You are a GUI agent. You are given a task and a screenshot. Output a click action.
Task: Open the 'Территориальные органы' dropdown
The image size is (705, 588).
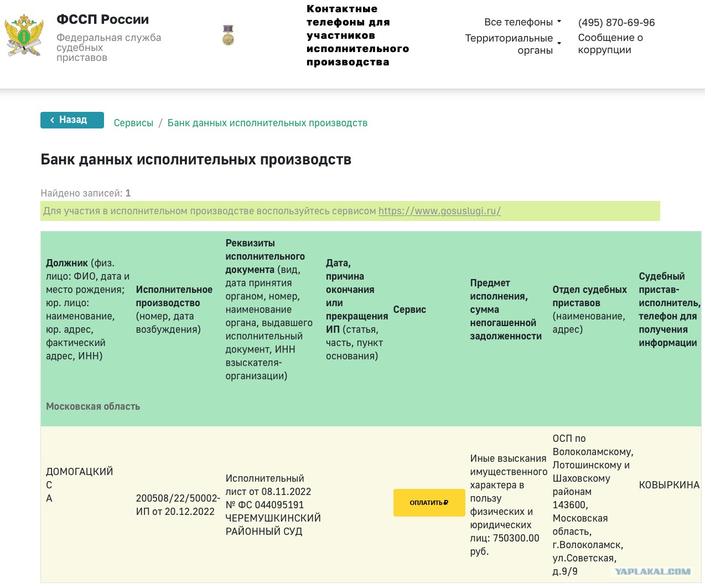pos(513,44)
